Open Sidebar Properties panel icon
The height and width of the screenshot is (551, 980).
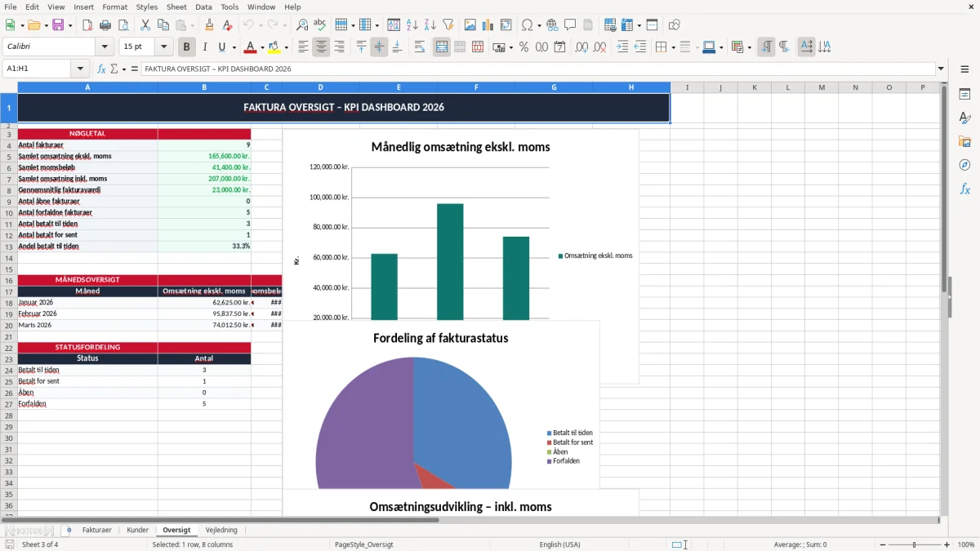tap(964, 95)
